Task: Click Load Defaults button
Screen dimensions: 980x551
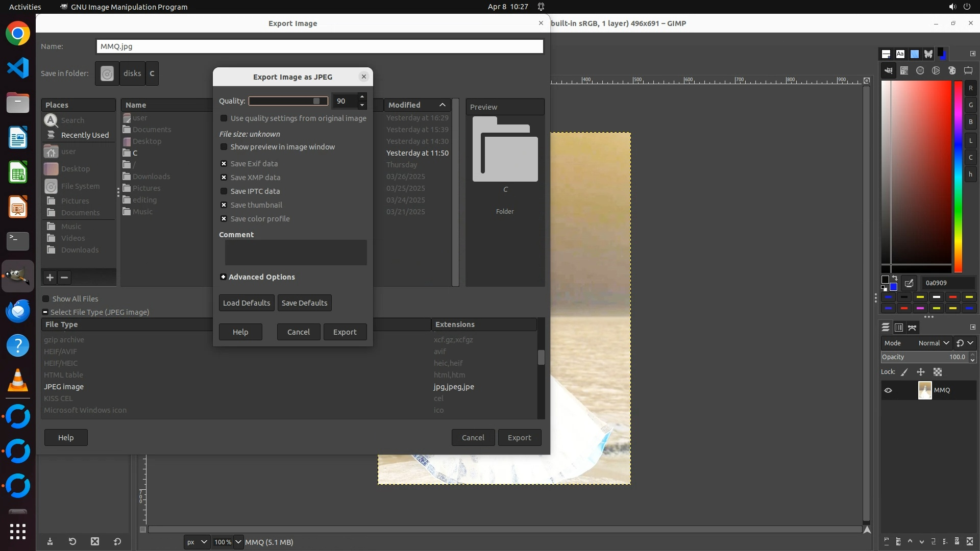Action: click(x=247, y=303)
